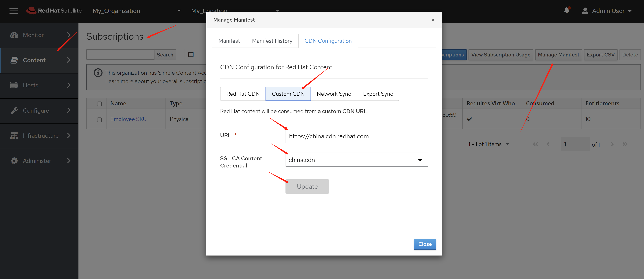The height and width of the screenshot is (279, 644).
Task: Click into the URL input field
Action: (356, 136)
